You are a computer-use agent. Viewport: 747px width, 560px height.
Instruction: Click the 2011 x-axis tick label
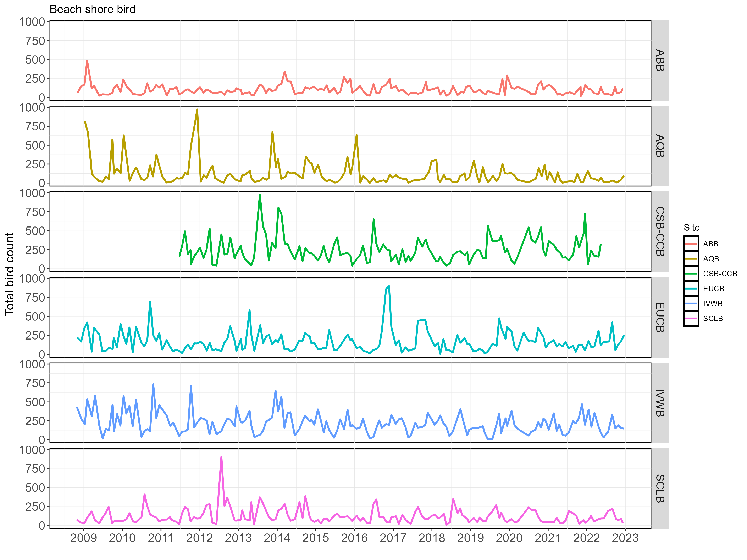[x=161, y=538]
